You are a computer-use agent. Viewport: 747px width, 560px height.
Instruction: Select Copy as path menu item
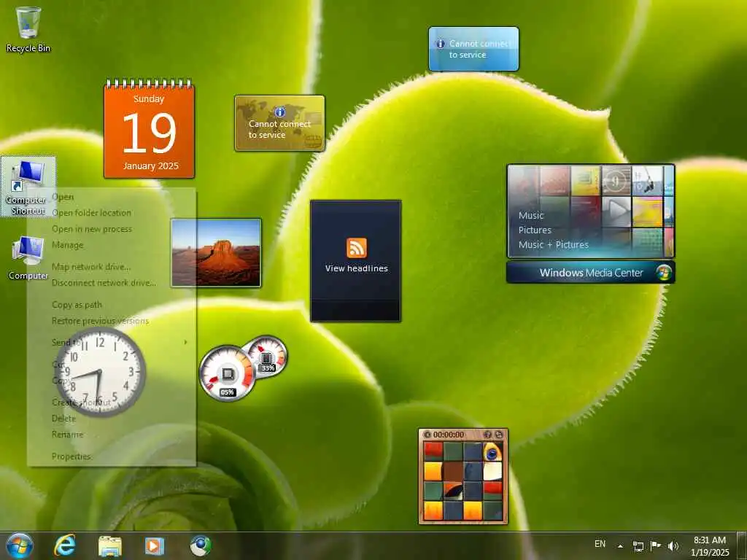click(77, 305)
